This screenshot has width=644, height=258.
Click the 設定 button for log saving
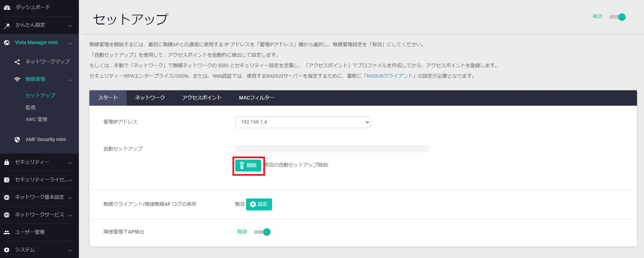(259, 204)
